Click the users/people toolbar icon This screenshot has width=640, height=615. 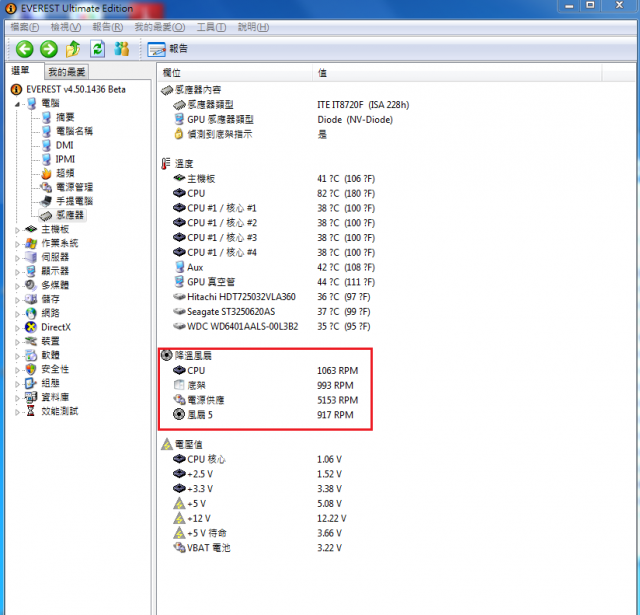[x=121, y=49]
